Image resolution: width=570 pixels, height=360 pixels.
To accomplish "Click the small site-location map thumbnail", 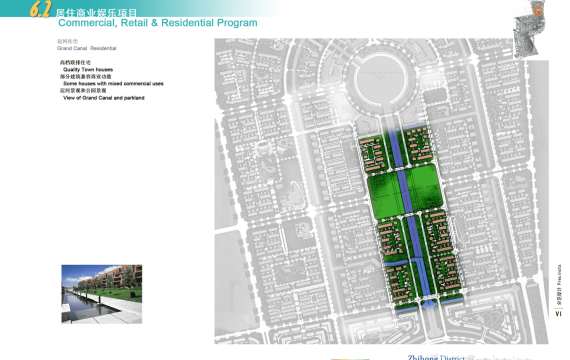I will tap(529, 30).
